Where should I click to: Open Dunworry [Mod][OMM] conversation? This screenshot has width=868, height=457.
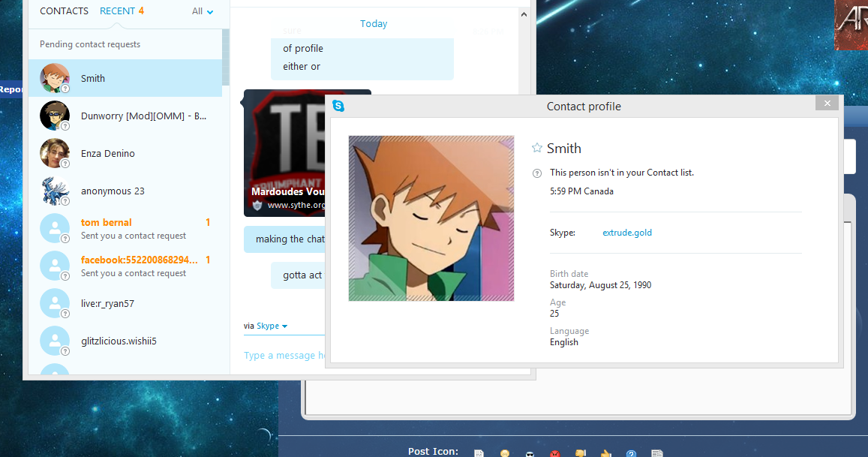click(125, 116)
